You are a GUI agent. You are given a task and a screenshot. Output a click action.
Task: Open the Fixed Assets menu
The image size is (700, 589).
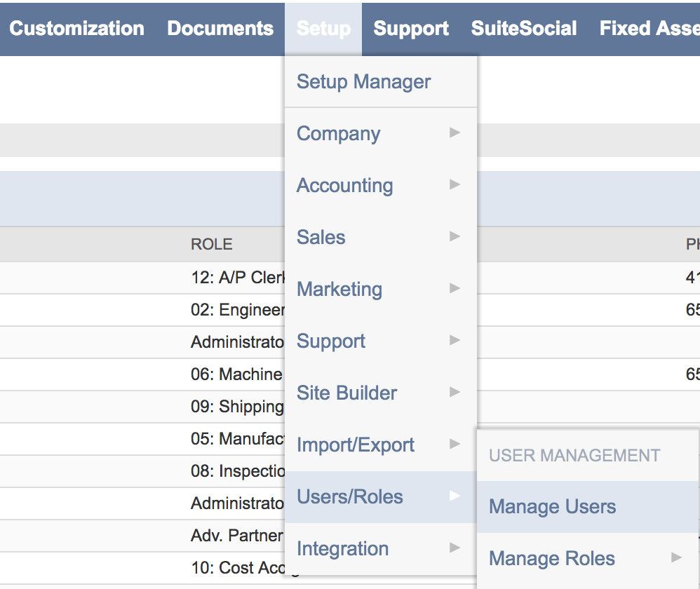(x=649, y=28)
